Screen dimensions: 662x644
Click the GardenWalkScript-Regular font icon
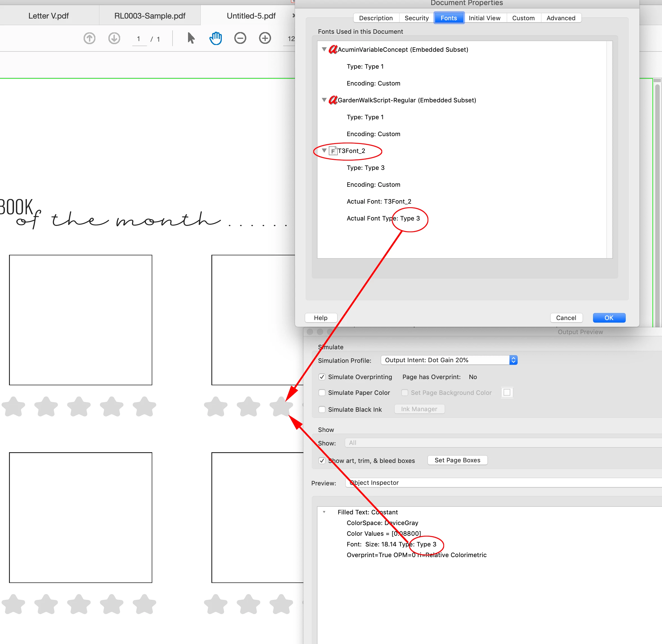click(333, 100)
